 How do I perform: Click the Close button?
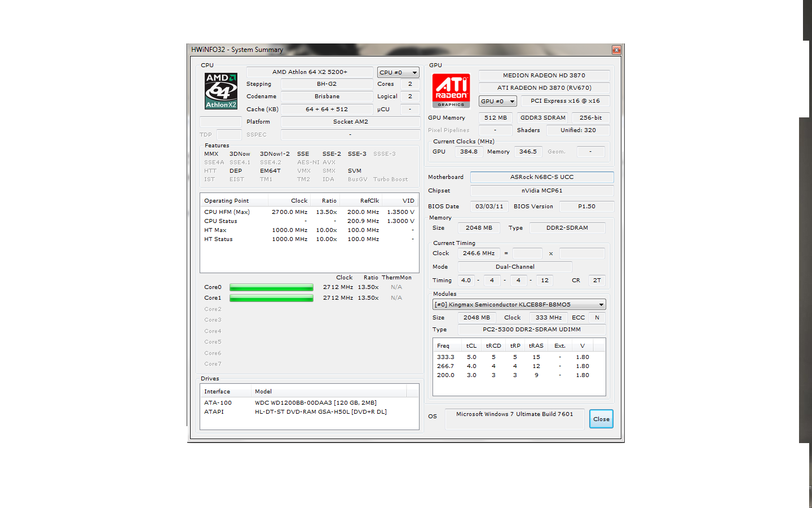(601, 419)
